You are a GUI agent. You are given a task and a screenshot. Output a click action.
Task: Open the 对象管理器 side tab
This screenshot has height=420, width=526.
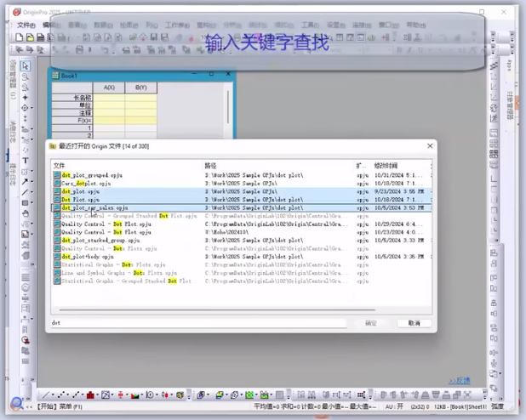(x=510, y=105)
